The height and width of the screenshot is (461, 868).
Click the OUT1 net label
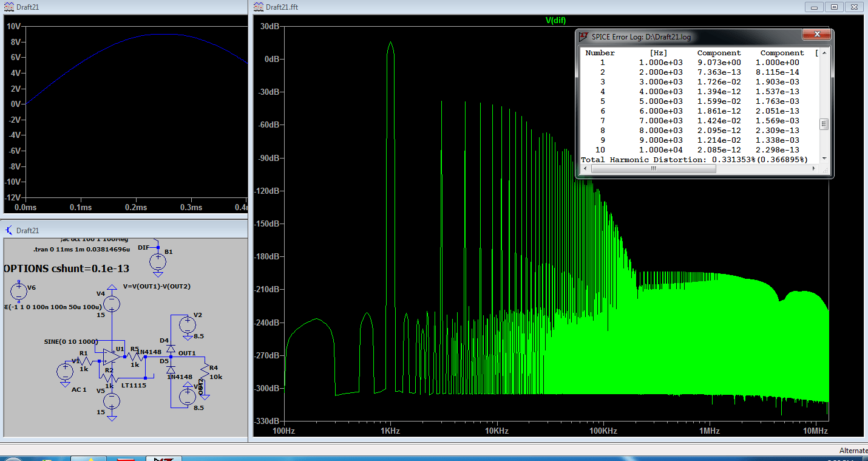(x=187, y=353)
